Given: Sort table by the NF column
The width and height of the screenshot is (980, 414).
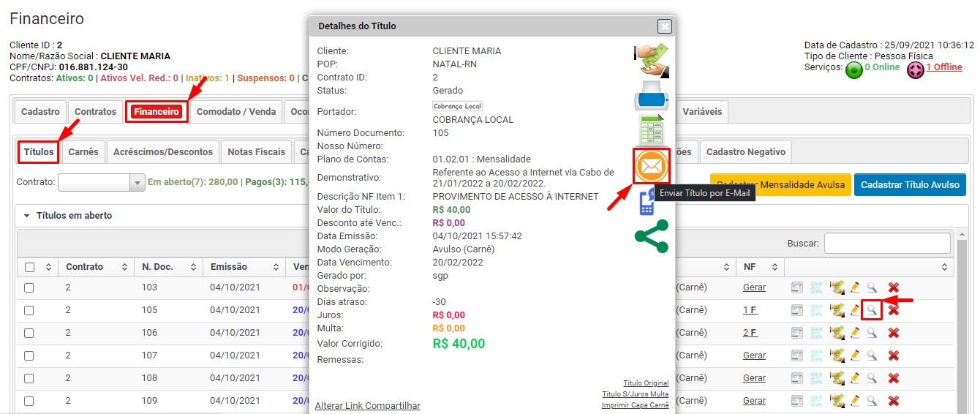Looking at the screenshot, I should [x=759, y=267].
